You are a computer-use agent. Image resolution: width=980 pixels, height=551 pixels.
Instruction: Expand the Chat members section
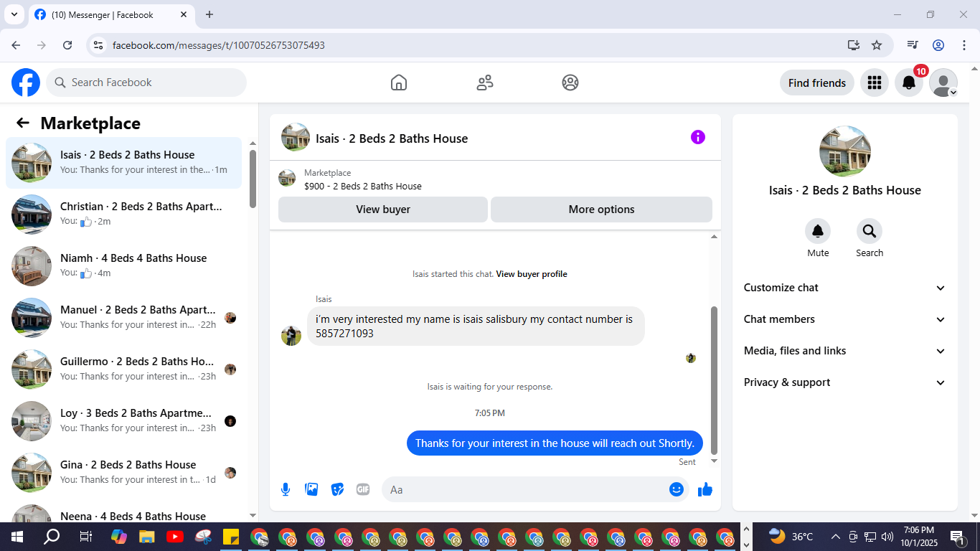tap(845, 319)
